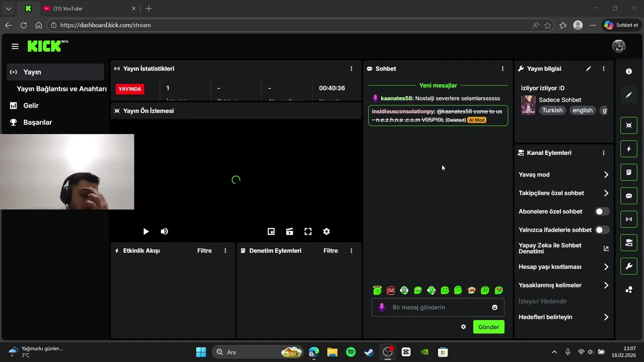
Task: Open the Yayın İstatistikleri three-dot menu
Action: tap(352, 69)
